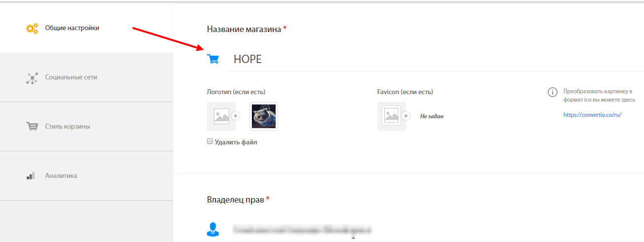
Task: Open the convertio.co/ru link
Action: [x=592, y=115]
